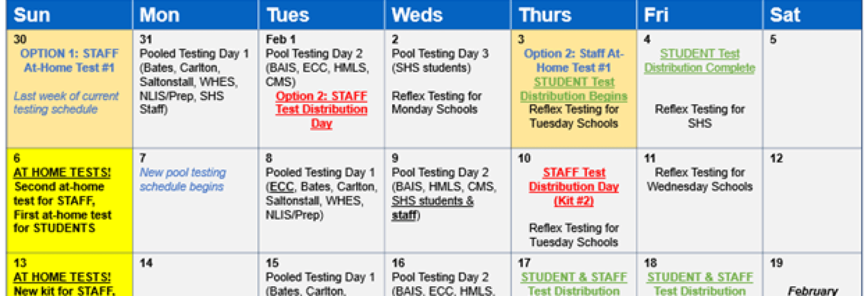Click "Last week of current testing schedule" note
Screen dimensions: 868x296
(66, 103)
